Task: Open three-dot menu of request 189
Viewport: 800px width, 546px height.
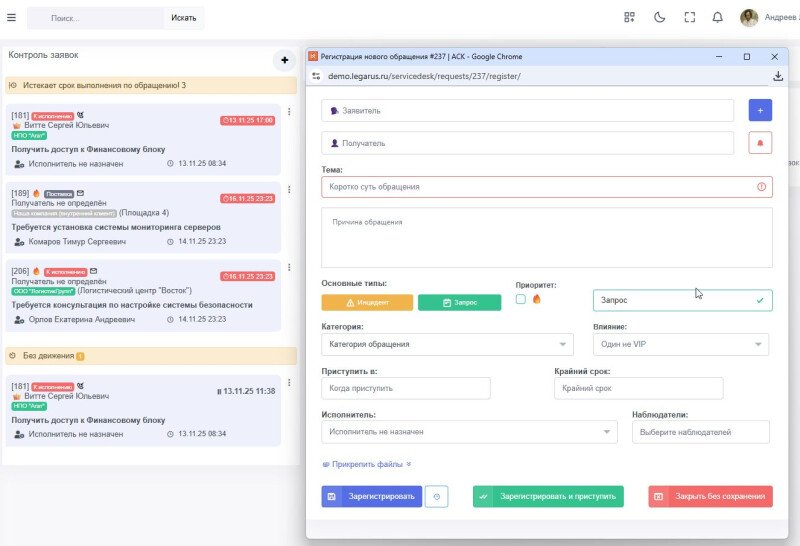Action: 289,191
